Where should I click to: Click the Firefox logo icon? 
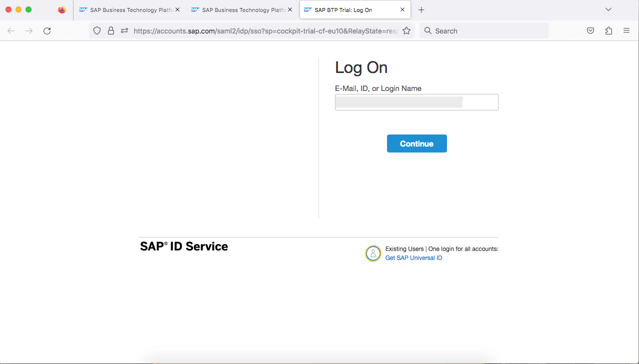click(x=61, y=9)
